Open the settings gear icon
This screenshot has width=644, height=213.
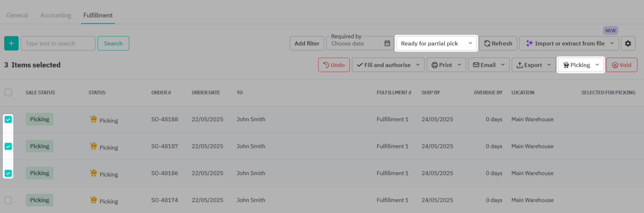point(628,43)
